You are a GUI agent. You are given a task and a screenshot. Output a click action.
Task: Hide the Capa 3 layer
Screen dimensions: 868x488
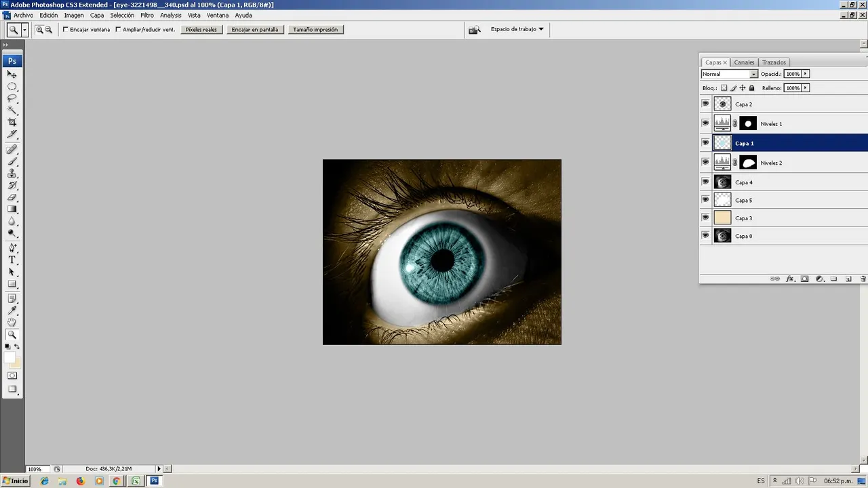pos(705,218)
